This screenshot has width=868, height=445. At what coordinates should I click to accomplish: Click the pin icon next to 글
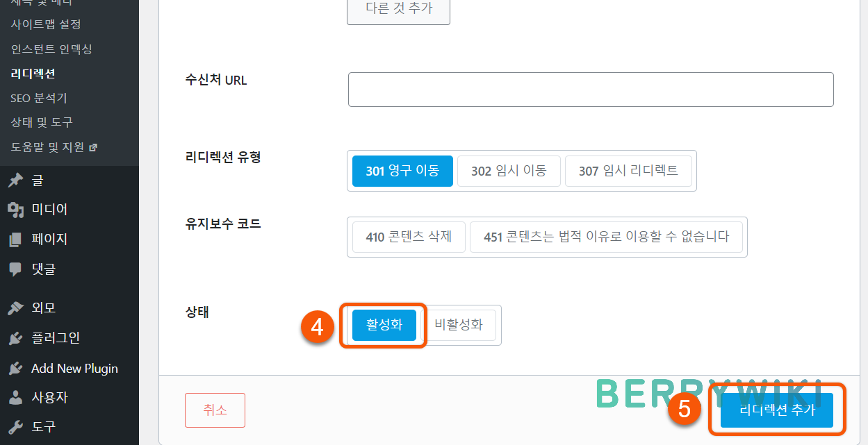click(15, 180)
